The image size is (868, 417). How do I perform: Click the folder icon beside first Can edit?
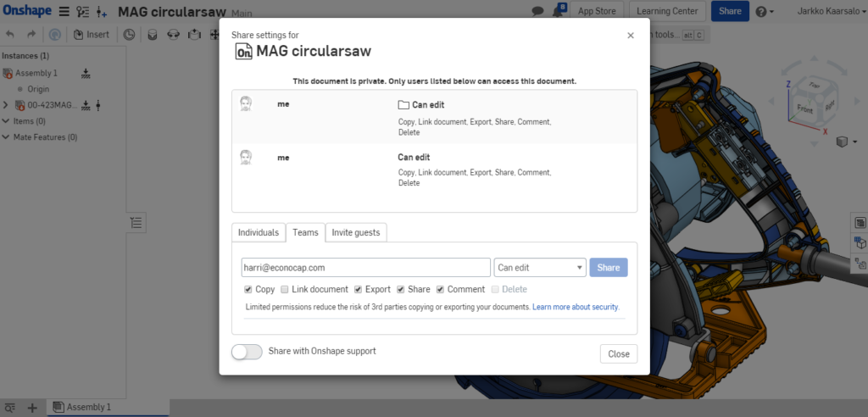tap(403, 104)
